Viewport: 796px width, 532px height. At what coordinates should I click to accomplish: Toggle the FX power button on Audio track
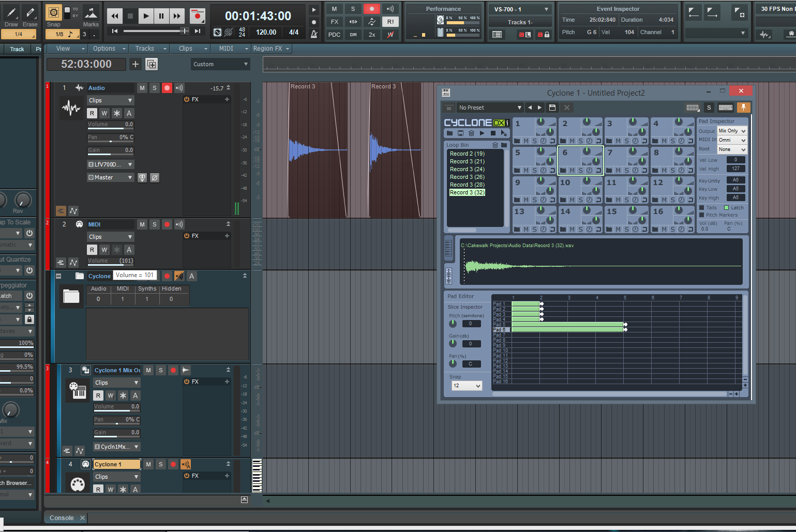[187, 99]
